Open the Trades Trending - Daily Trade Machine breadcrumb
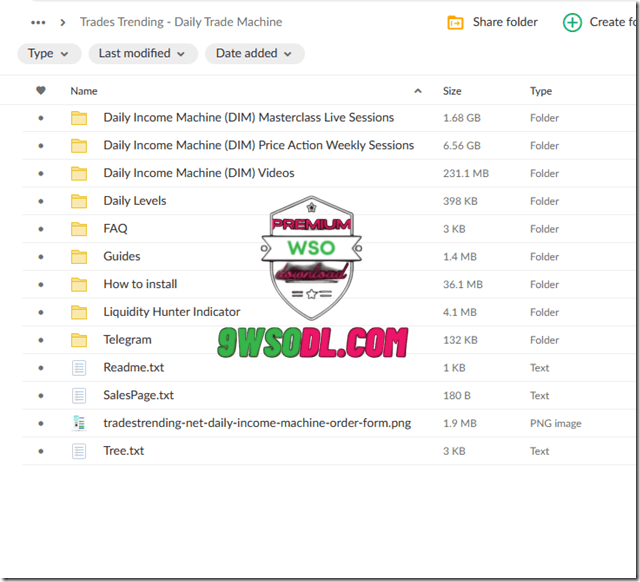 coord(181,22)
